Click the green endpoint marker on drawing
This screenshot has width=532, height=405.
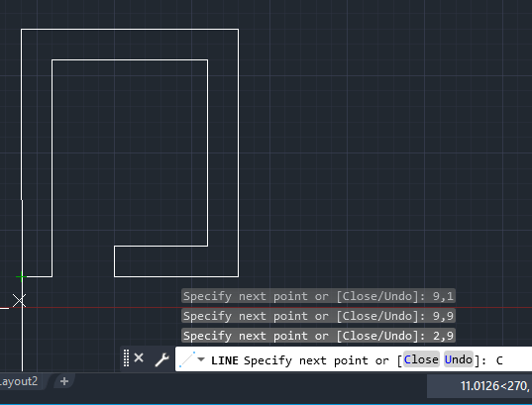(22, 277)
